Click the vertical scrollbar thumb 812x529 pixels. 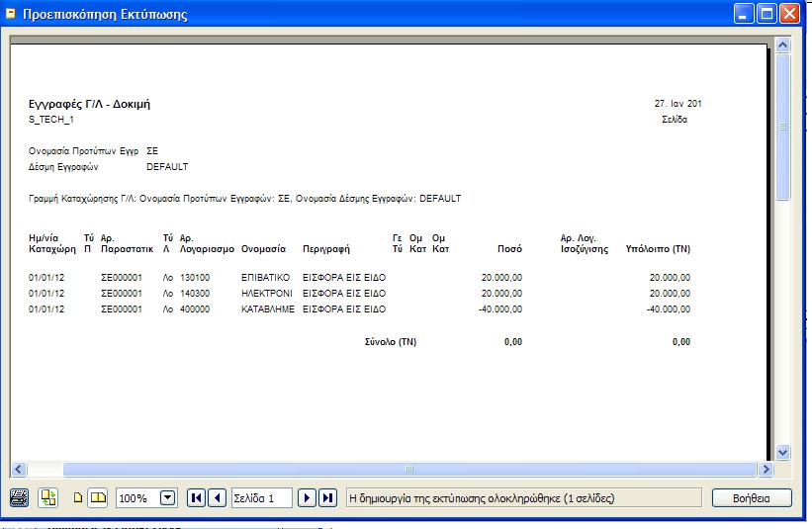pyautogui.click(x=782, y=127)
